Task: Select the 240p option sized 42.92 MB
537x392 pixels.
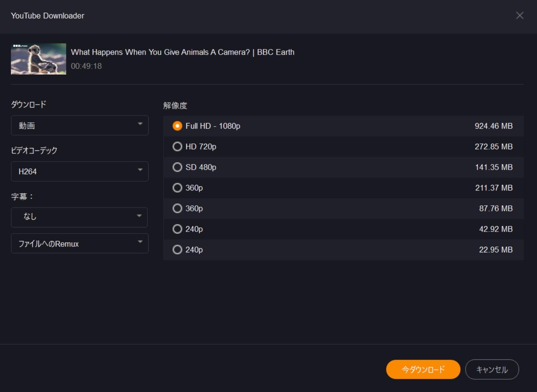Action: pos(177,229)
